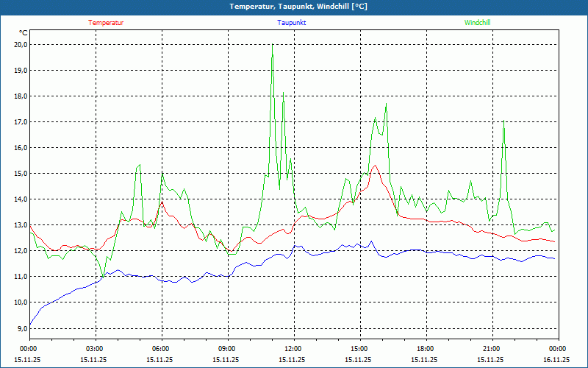Click the blue Taupunkt line start at 00:00
Screen dimensions: 588x368
[x=30, y=324]
